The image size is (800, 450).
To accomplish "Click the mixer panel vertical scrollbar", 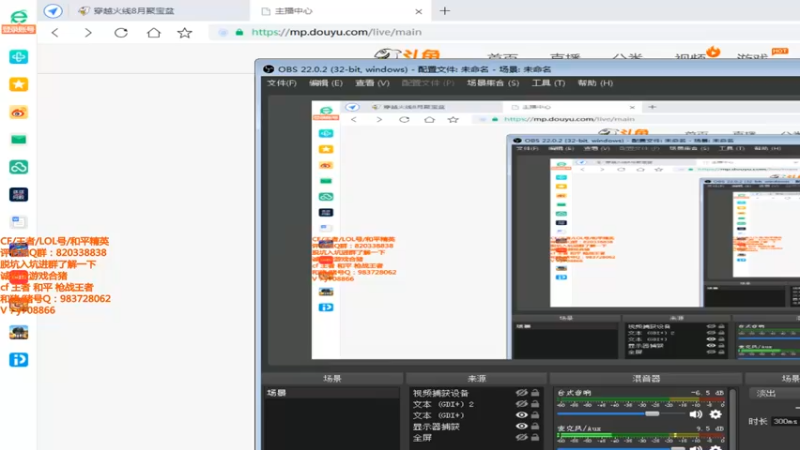I will (733, 419).
